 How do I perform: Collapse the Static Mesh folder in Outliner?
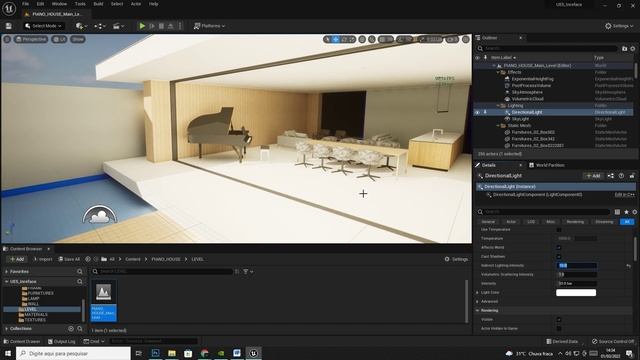pos(498,126)
